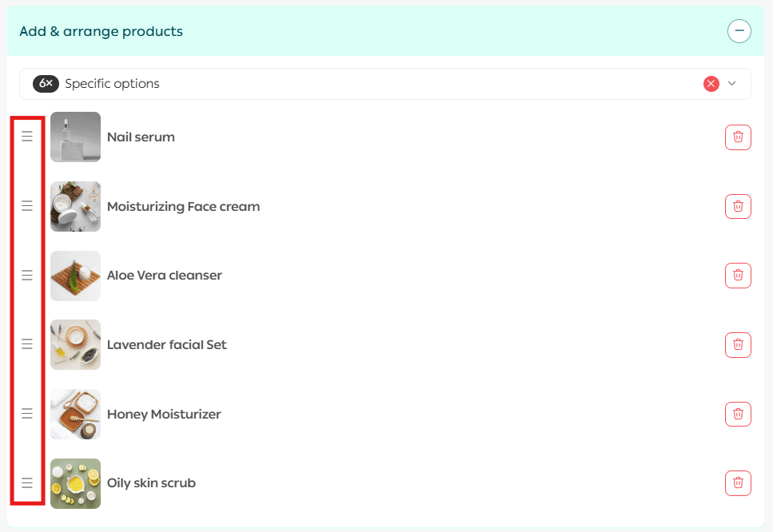
Task: Click the Aloe Vera cleanser drag handle
Action: [27, 276]
